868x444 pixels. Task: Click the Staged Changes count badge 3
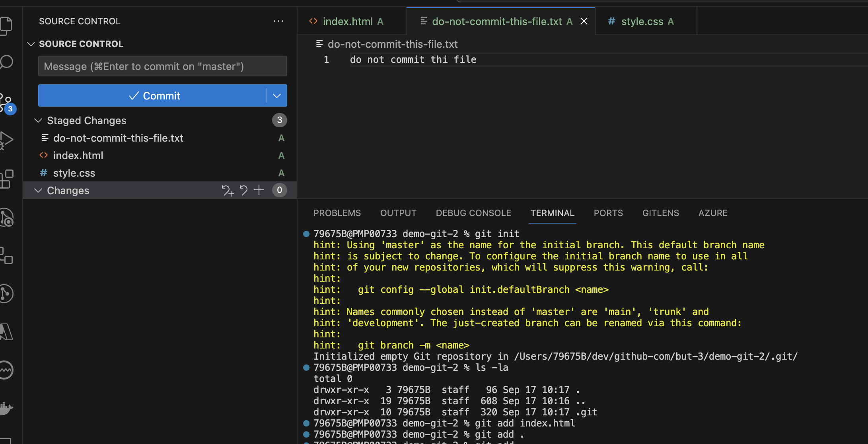pyautogui.click(x=280, y=120)
